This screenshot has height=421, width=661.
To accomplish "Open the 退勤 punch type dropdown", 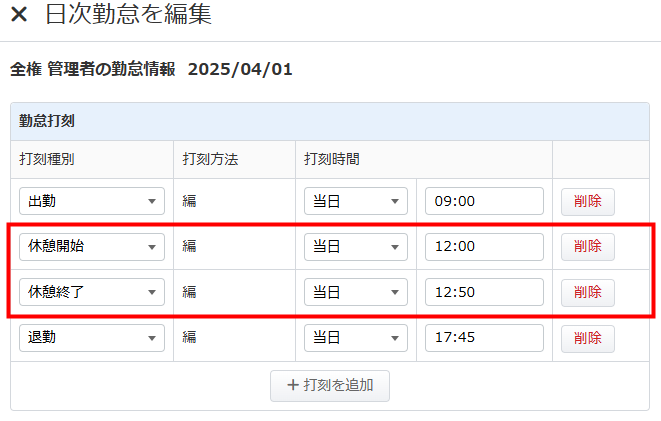I will (x=92, y=338).
